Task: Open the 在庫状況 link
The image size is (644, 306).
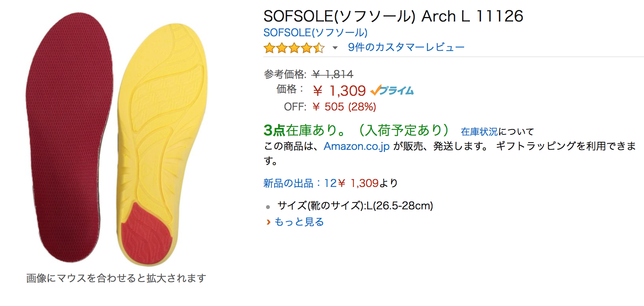Action: [479, 132]
